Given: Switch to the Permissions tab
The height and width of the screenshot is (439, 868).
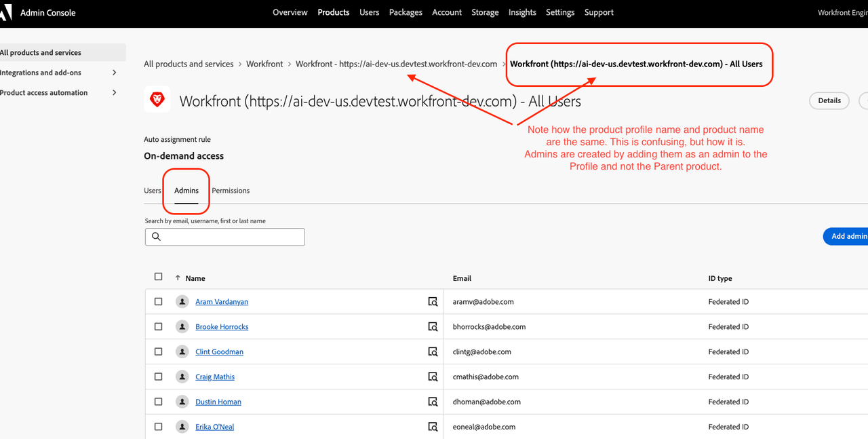Looking at the screenshot, I should pos(231,191).
